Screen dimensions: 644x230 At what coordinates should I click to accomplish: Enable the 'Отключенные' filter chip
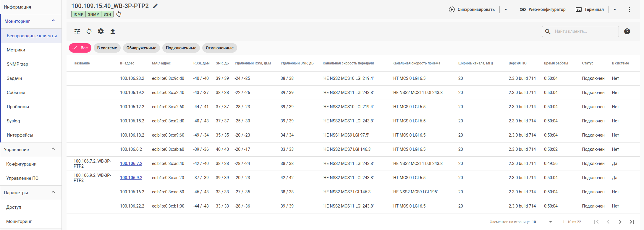[x=219, y=48]
